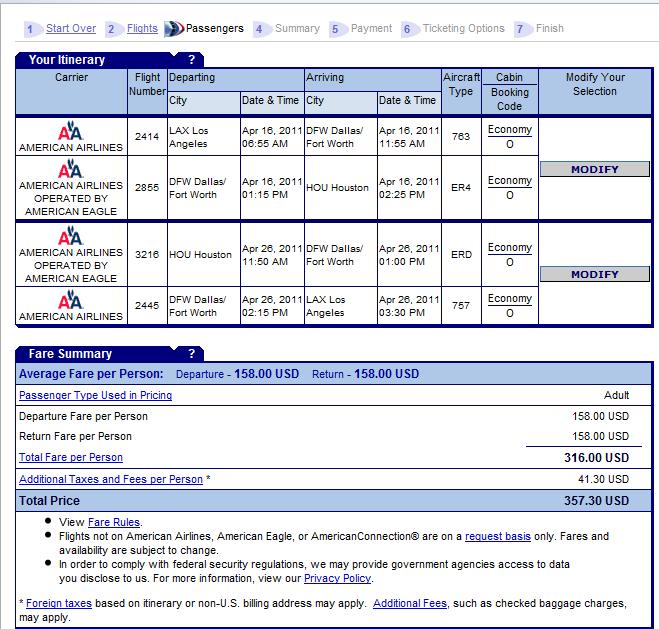The width and height of the screenshot is (659, 629).
Task: Open the Your Itinerary help question mark
Action: tap(192, 60)
